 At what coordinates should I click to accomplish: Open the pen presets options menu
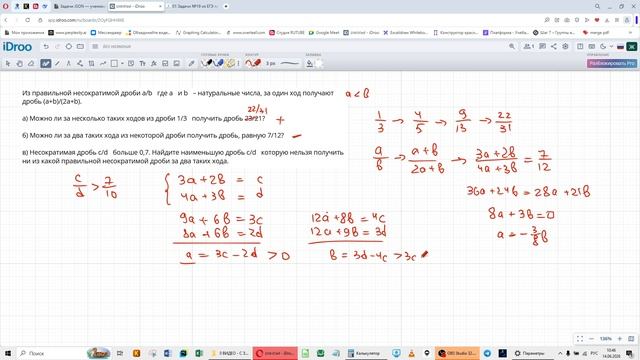click(238, 63)
